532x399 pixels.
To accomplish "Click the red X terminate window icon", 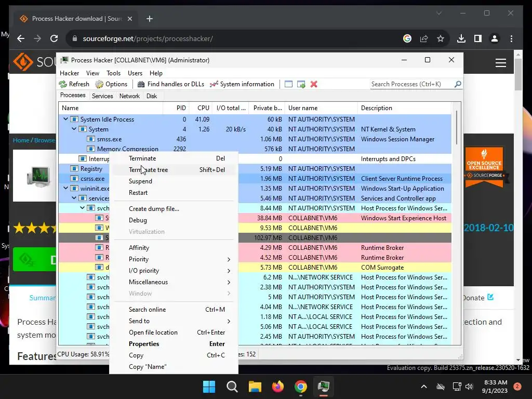I will [x=314, y=84].
